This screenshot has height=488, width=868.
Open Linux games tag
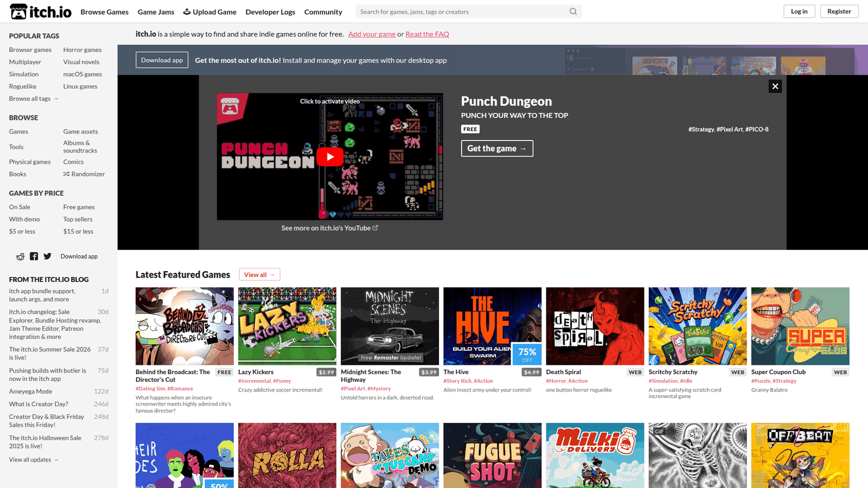point(80,86)
